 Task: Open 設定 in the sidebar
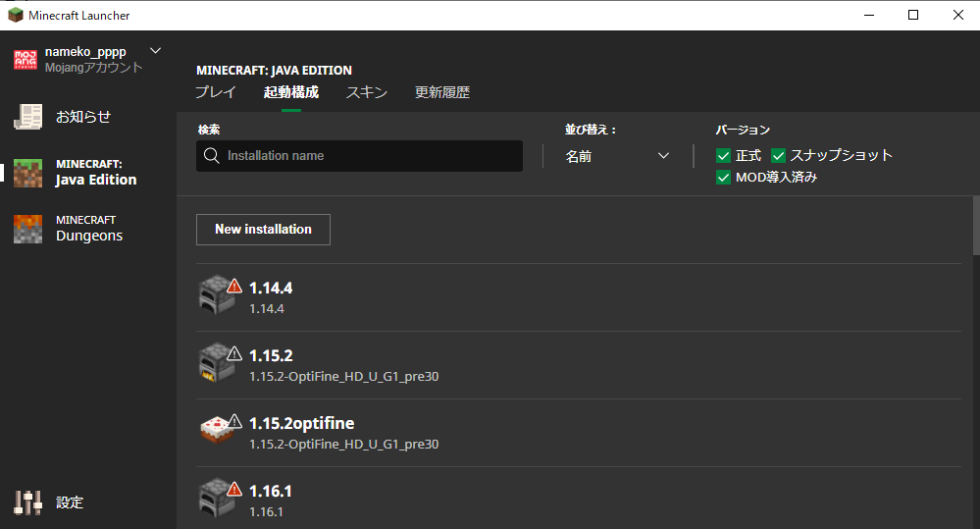pos(70,503)
